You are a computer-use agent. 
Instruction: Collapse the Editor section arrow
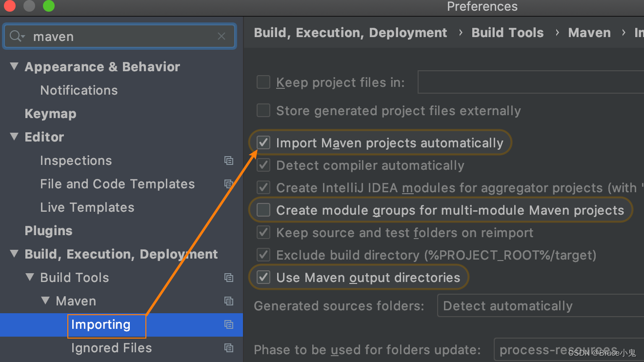click(14, 137)
